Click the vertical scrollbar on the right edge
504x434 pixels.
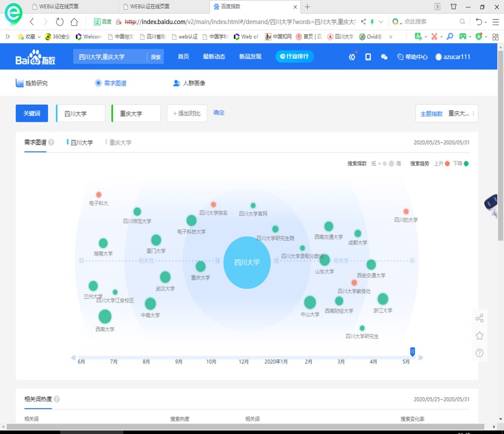500,145
